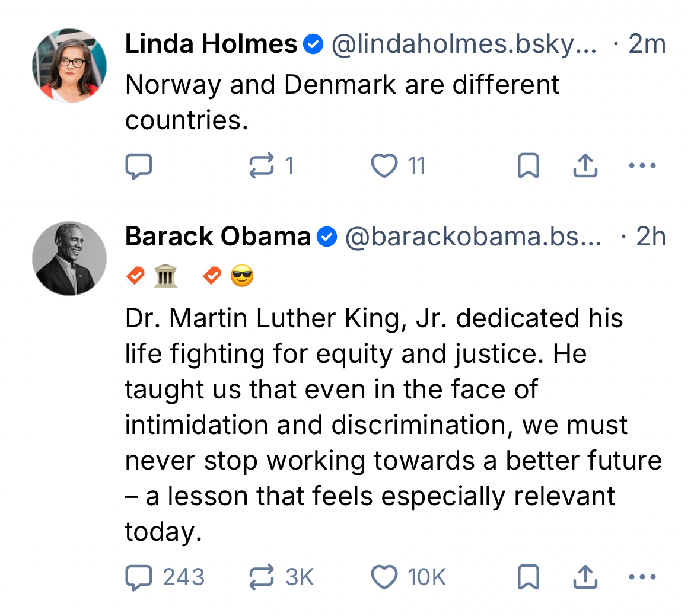The height and width of the screenshot is (616, 694).
Task: Open more options on Barack Obama's post
Action: pos(642,577)
